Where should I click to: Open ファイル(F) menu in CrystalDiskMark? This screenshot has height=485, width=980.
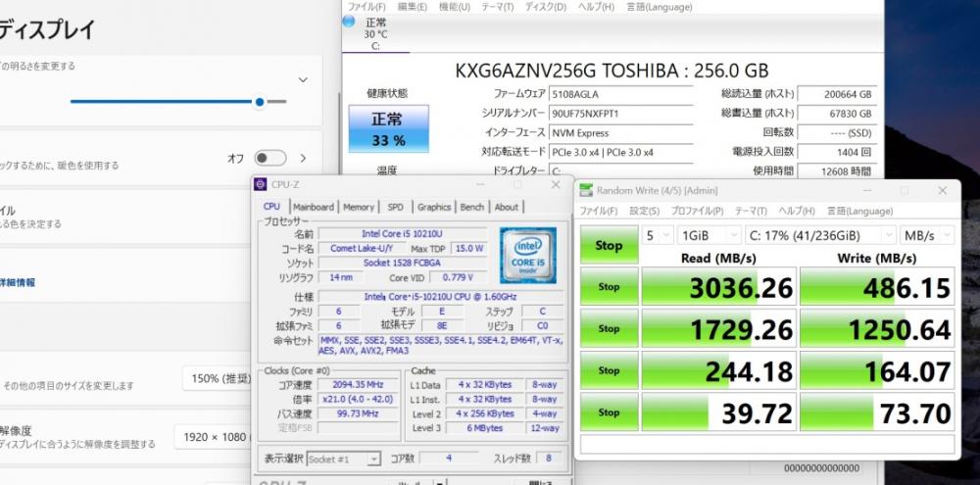[x=598, y=212]
